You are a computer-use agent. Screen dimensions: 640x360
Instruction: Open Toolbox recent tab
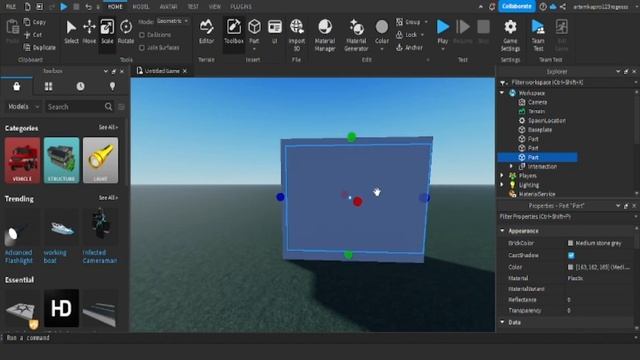point(80,87)
